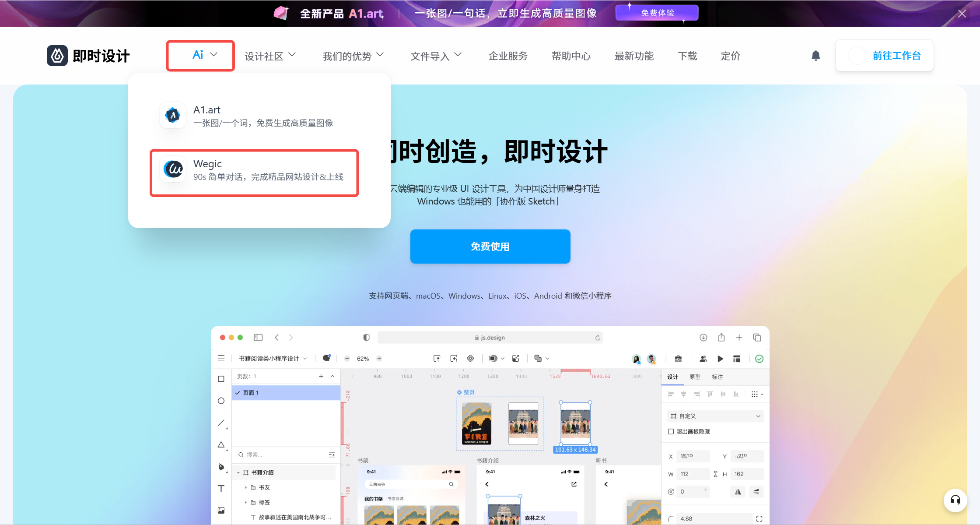The width and height of the screenshot is (980, 525).
Task: Click the component diamond icon in toolbar
Action: [x=471, y=359]
